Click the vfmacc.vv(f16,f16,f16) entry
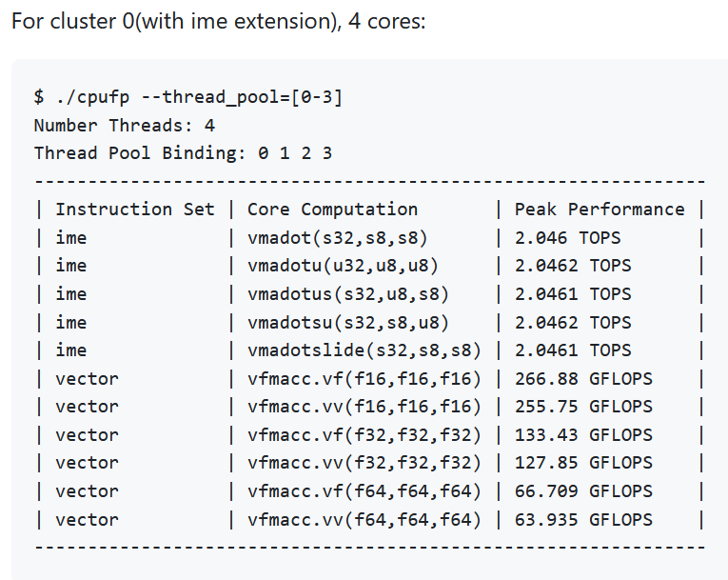Screen dimensions: 728x580 [x=364, y=406]
